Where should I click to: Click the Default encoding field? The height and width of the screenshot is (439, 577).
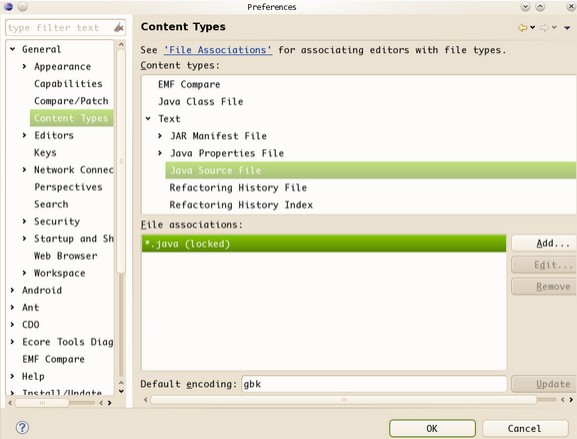pyautogui.click(x=374, y=384)
